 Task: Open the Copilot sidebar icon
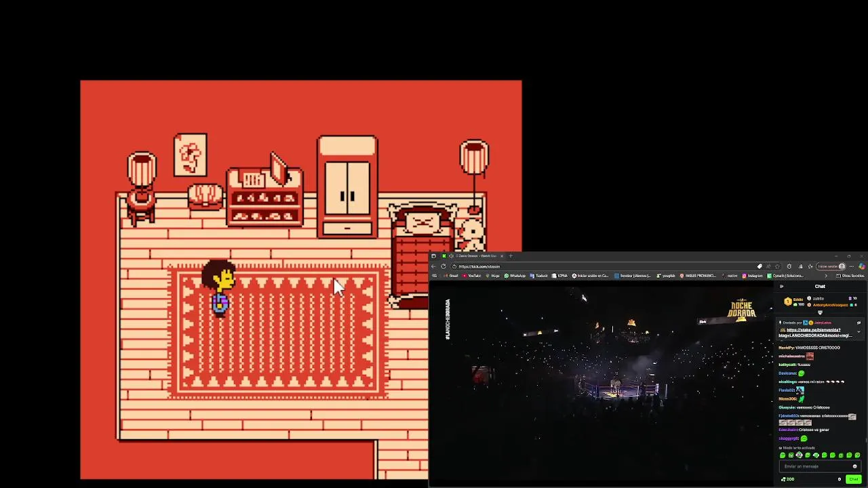pos(862,266)
